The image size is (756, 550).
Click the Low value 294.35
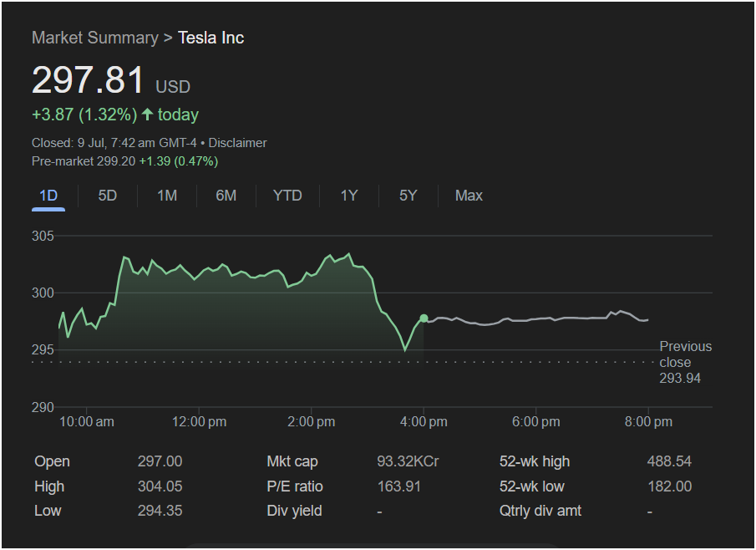[x=160, y=511]
